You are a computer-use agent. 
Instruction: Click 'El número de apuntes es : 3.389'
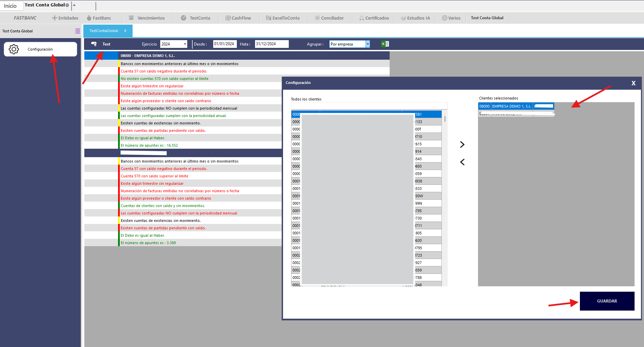(148, 243)
